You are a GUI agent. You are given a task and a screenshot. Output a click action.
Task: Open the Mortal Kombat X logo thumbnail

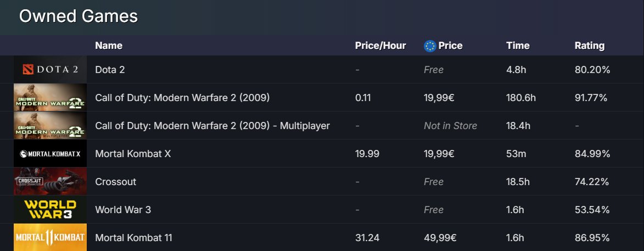[50, 153]
